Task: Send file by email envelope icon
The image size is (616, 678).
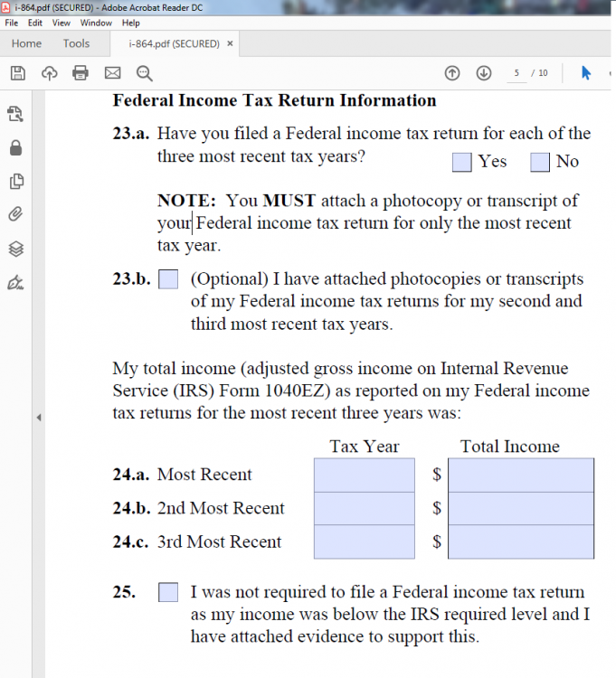Action: coord(112,73)
